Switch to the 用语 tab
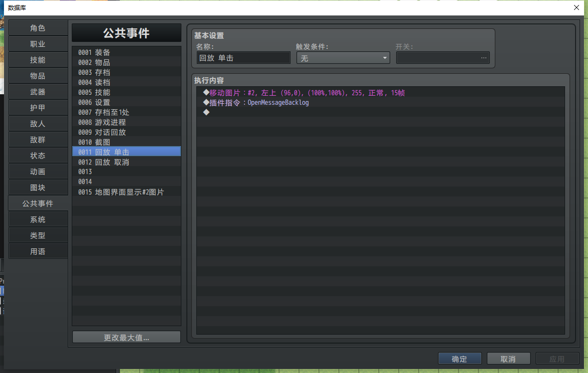The height and width of the screenshot is (373, 588). (38, 251)
